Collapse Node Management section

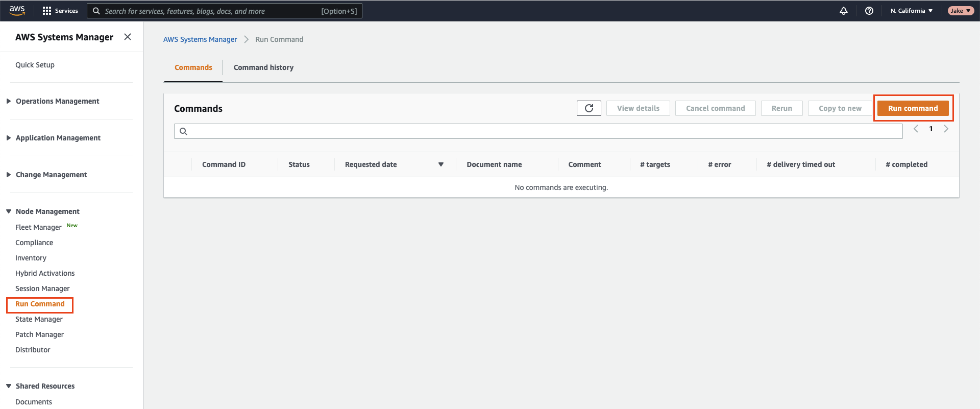[x=9, y=211]
